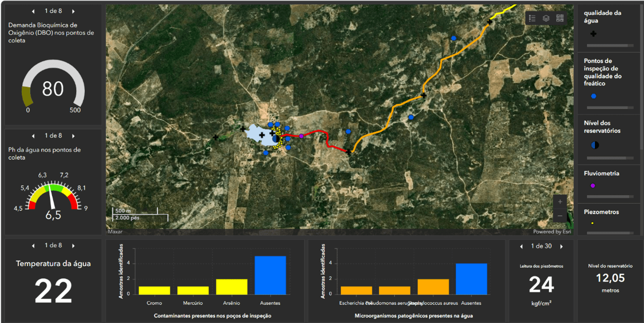Click black cross marker where red and orange lines meet
Image resolution: width=644 pixels, height=323 pixels.
pyautogui.click(x=349, y=152)
